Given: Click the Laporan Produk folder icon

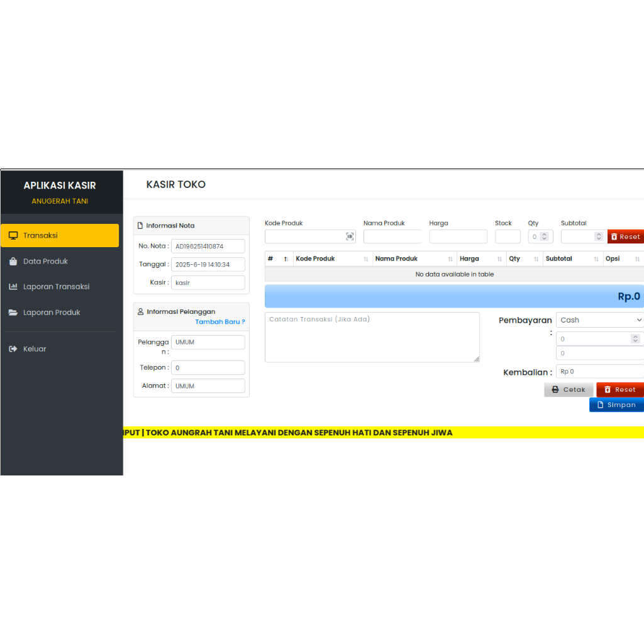Looking at the screenshot, I should [13, 313].
